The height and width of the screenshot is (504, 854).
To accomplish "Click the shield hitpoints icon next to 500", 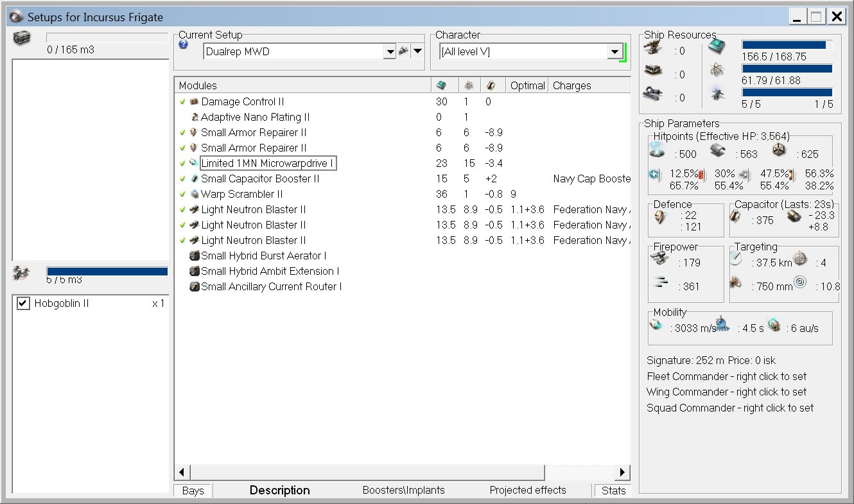I will tap(658, 150).
